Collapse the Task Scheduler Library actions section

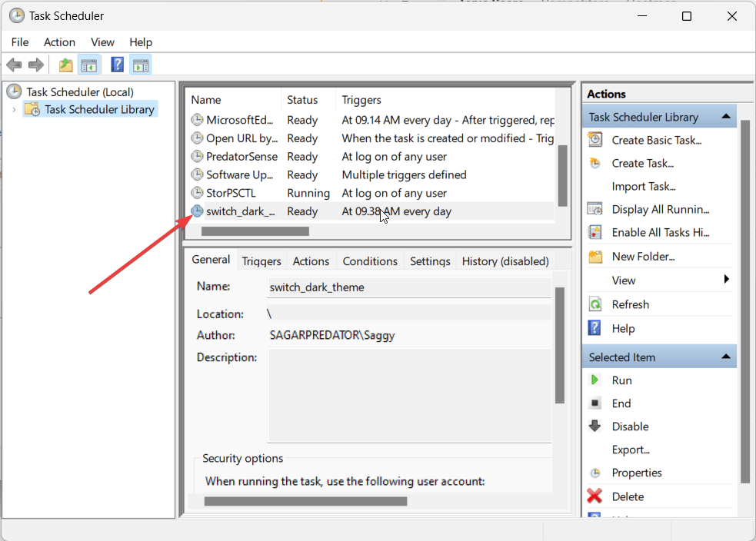point(726,117)
